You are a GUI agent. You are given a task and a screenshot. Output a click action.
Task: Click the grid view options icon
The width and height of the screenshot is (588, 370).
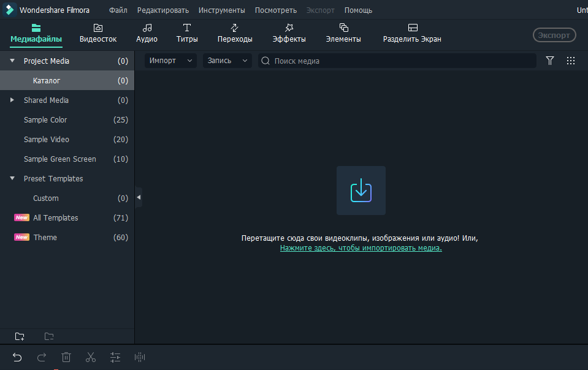(571, 61)
